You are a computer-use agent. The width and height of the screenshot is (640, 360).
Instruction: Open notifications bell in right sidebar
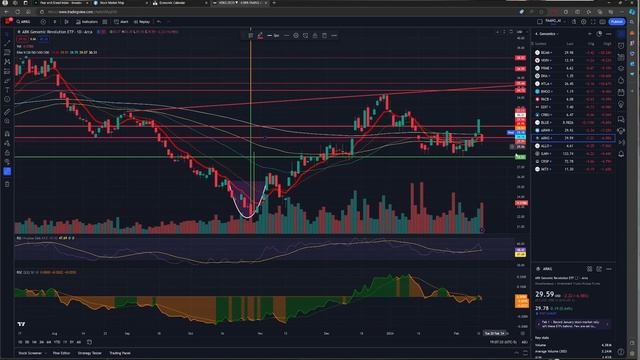click(x=621, y=154)
